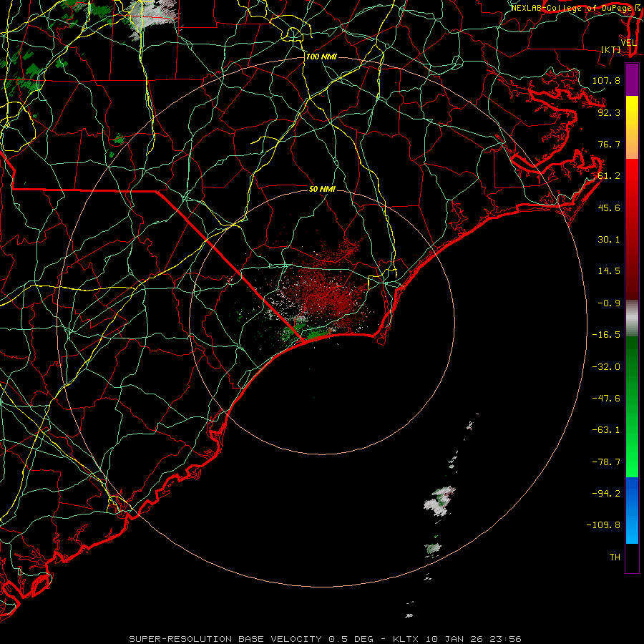The height and width of the screenshot is (644, 644).
Task: Select the -32.0 legend value
Action: coord(606,367)
